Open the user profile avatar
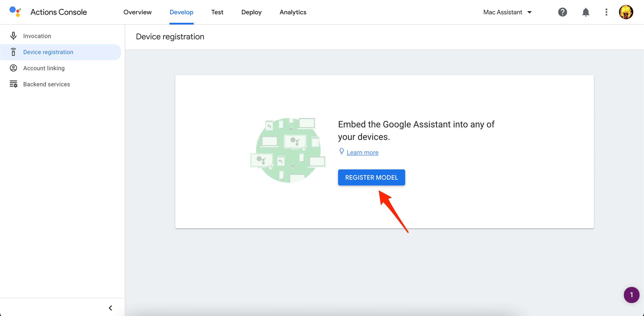This screenshot has height=316, width=644. (x=626, y=12)
